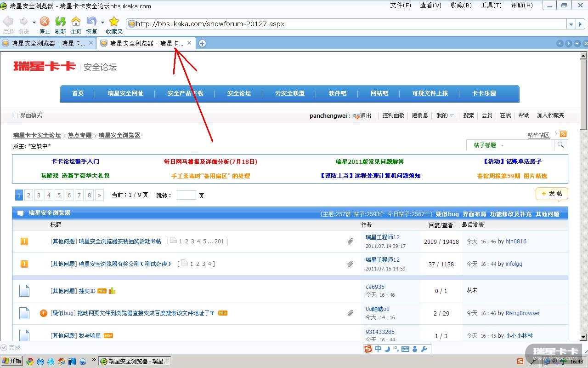Image resolution: width=588 pixels, height=368 pixels.
Task: Click the 瑞星安全浏览器 taskbar window button
Action: [135, 362]
